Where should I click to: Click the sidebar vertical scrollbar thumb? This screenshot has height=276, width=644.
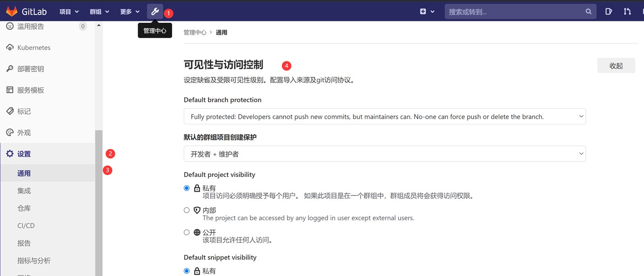tap(99, 200)
